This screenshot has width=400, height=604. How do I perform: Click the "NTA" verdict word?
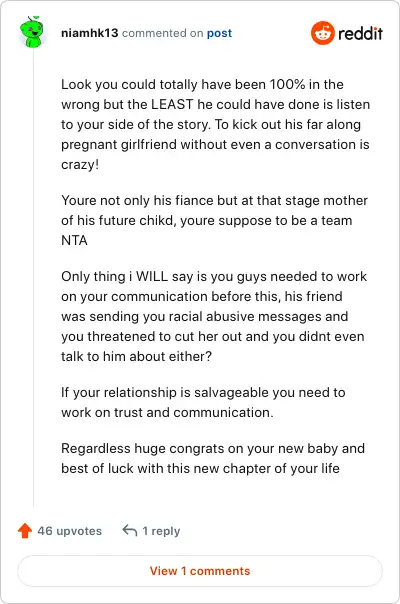74,240
